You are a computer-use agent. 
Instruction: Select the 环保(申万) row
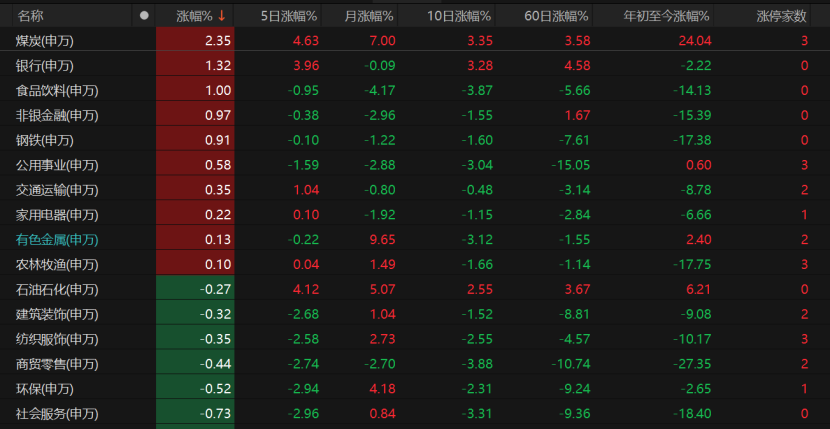[x=413, y=389]
